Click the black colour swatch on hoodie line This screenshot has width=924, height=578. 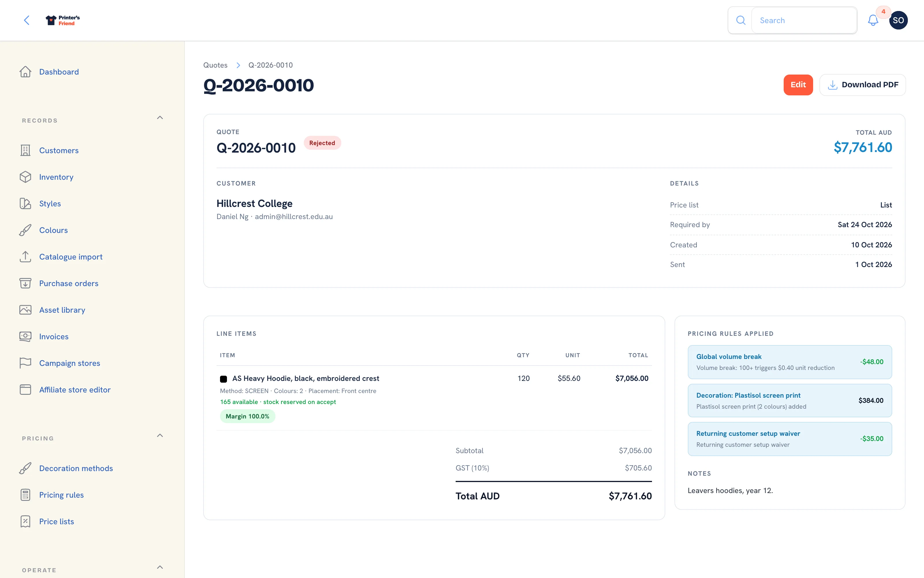coord(223,379)
